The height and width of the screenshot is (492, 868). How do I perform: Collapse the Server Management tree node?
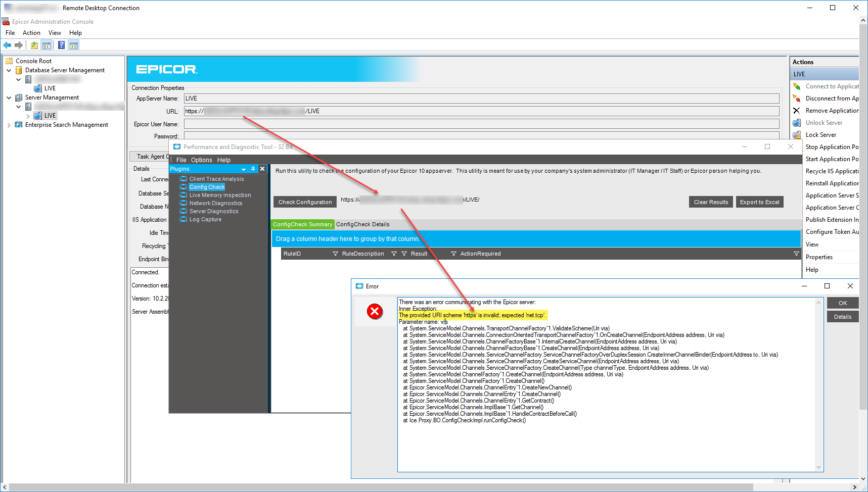click(x=9, y=97)
